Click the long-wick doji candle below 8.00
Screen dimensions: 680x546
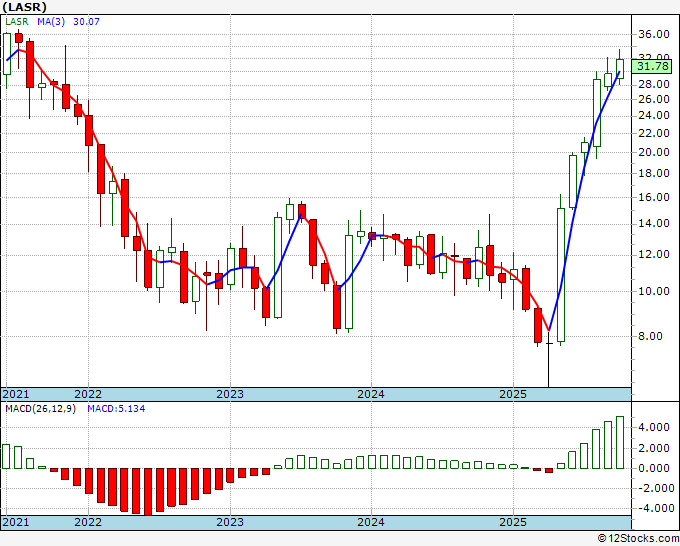[549, 359]
